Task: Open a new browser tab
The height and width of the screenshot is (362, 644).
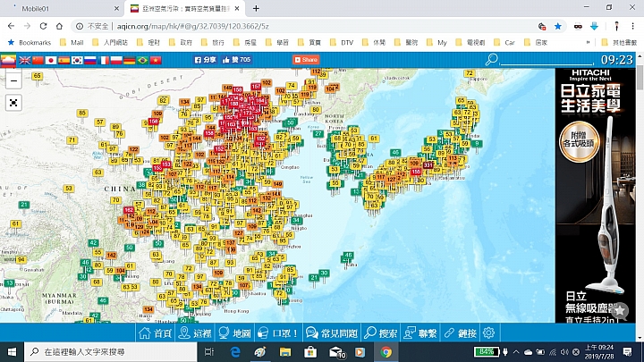Action: coord(256,8)
